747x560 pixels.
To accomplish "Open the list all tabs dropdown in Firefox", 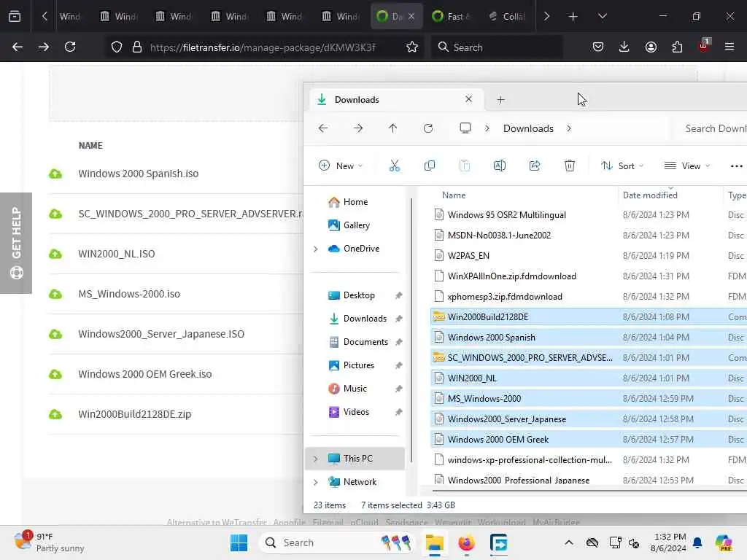I will (x=602, y=16).
